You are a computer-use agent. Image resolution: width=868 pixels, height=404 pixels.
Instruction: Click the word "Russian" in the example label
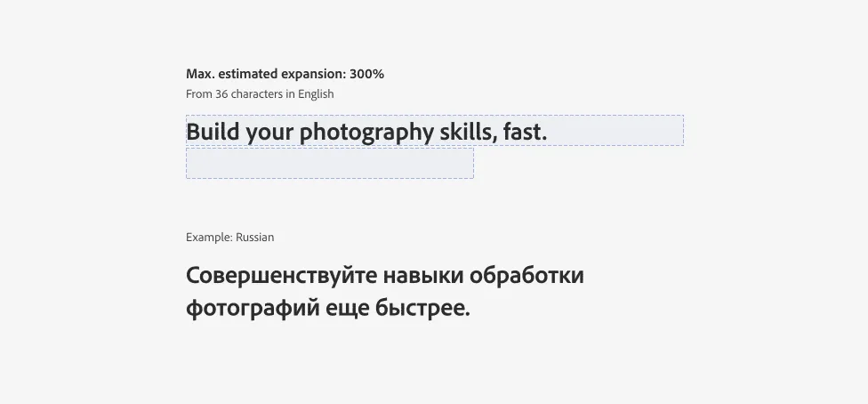[255, 238]
